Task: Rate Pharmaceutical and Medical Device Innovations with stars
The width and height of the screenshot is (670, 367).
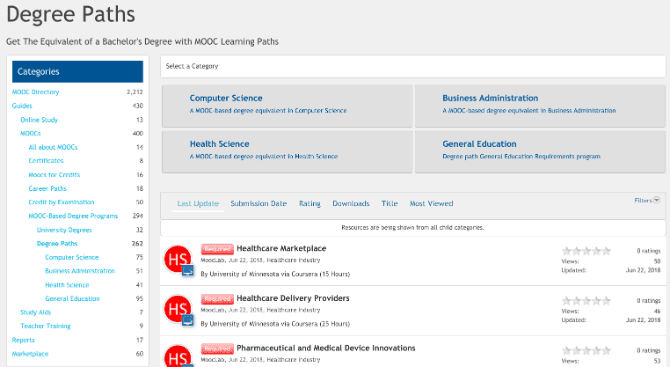Action: coord(586,351)
